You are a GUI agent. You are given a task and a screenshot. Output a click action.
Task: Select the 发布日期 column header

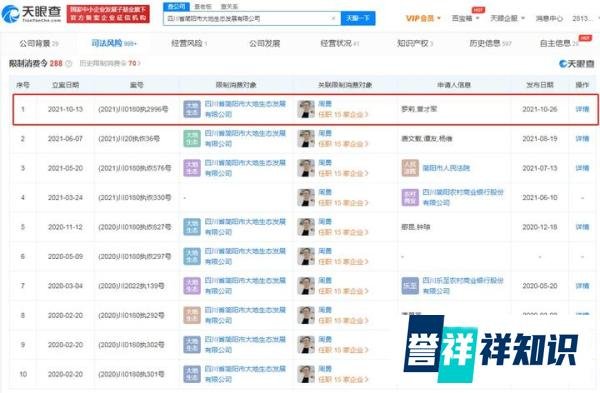coord(540,85)
